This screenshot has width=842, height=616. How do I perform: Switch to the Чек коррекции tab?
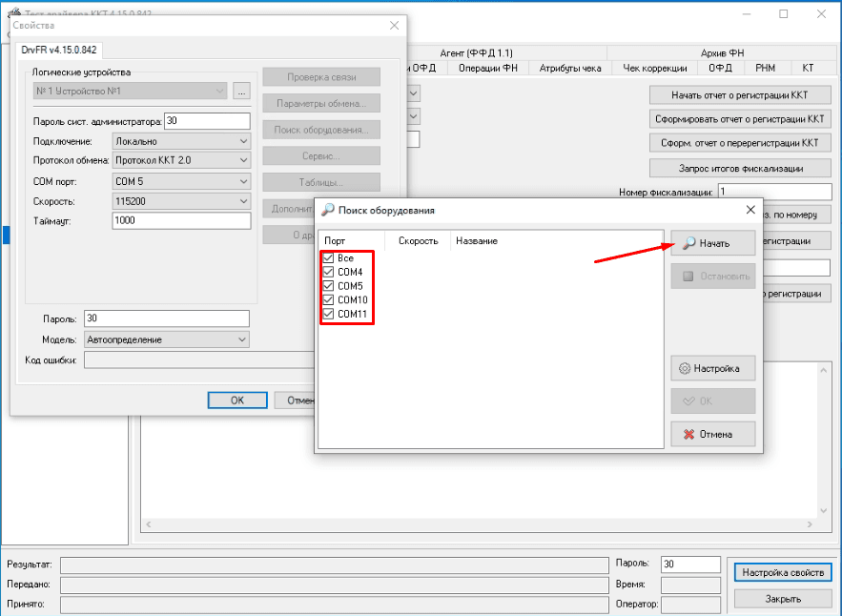point(654,68)
